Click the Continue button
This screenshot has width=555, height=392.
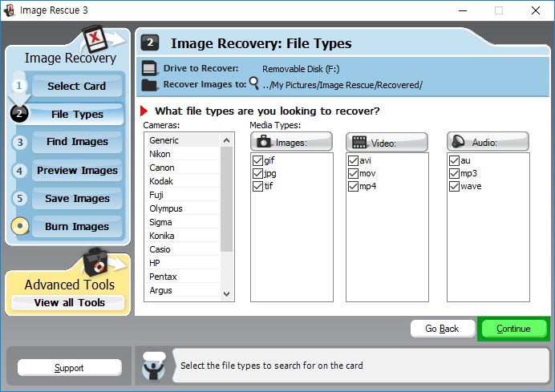[513, 329]
